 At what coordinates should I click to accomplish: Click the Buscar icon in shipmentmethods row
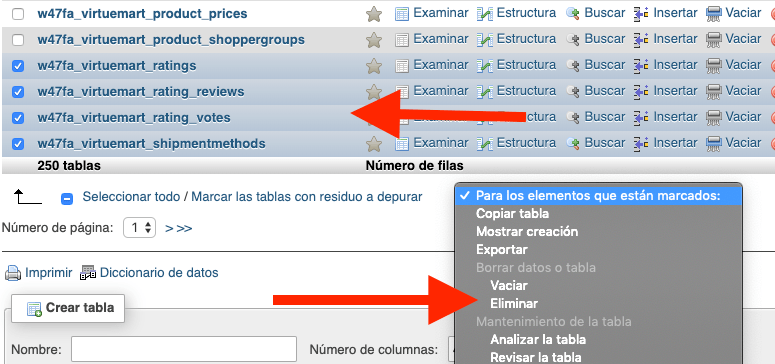click(573, 143)
